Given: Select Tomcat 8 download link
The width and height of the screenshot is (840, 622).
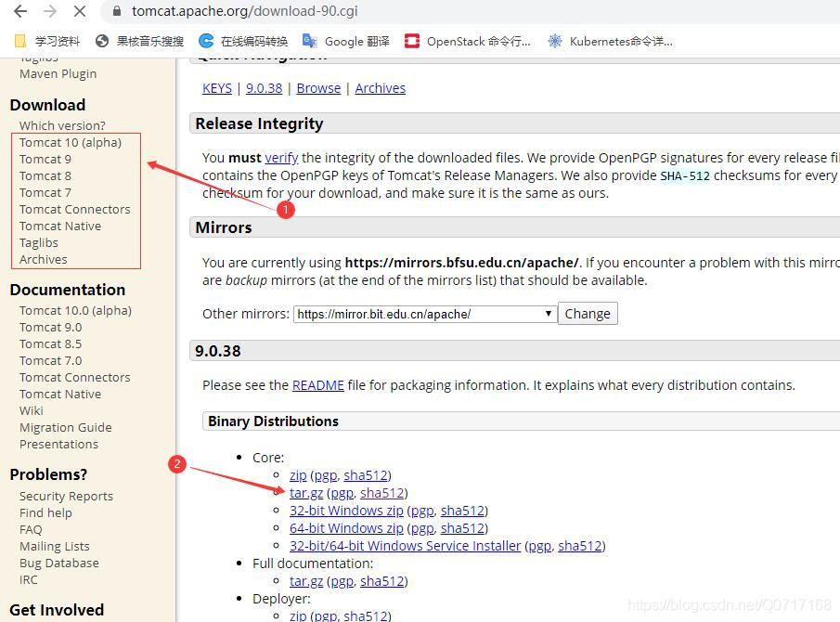Looking at the screenshot, I should [45, 175].
